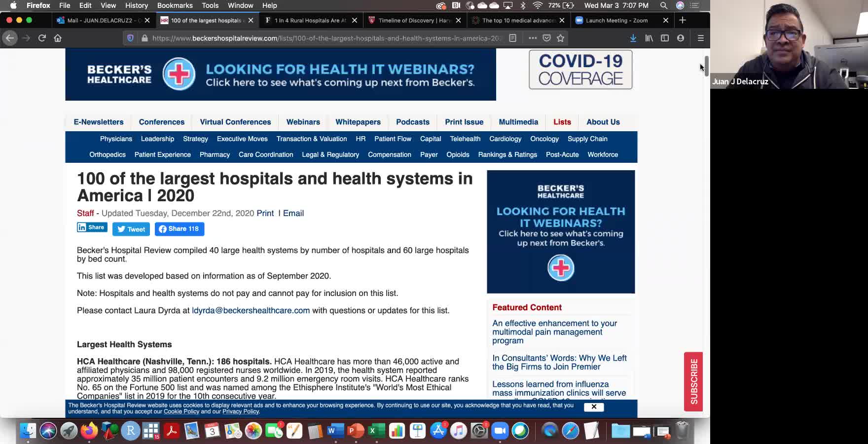Open Firefox account avatar menu
Image resolution: width=868 pixels, height=444 pixels.
[x=681, y=38]
